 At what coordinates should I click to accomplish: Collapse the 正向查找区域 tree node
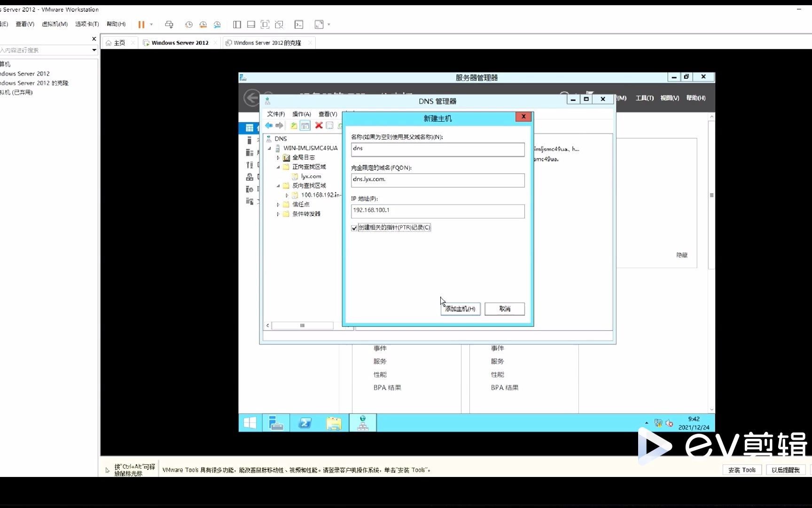278,167
